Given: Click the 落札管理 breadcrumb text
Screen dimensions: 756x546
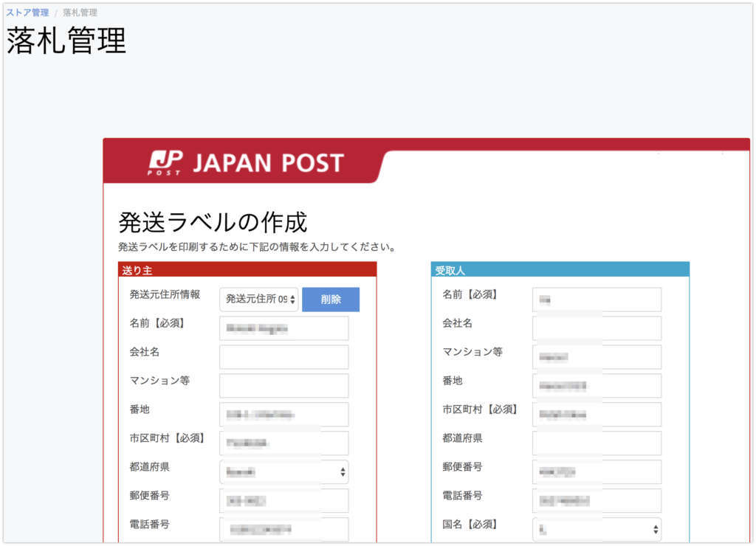Looking at the screenshot, I should (80, 13).
